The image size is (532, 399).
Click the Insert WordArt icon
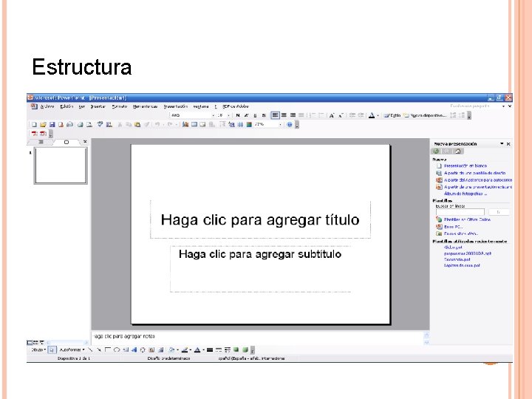134,349
